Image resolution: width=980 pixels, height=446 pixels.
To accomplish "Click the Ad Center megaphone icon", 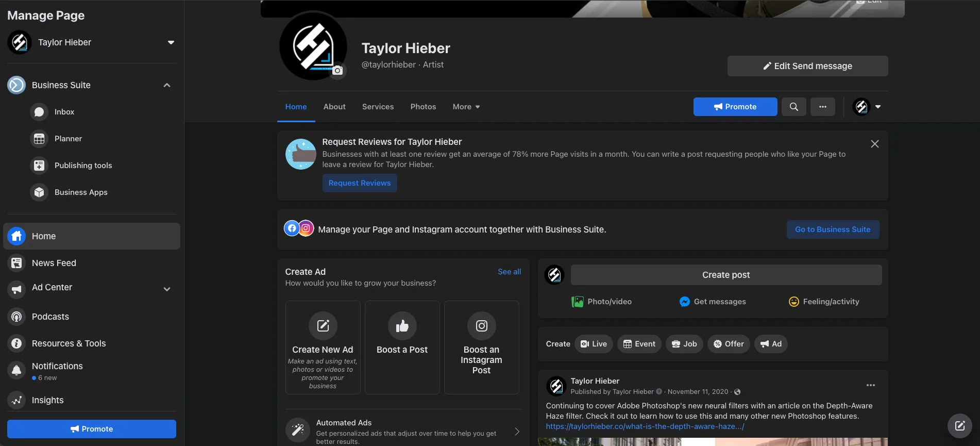I will coord(16,289).
